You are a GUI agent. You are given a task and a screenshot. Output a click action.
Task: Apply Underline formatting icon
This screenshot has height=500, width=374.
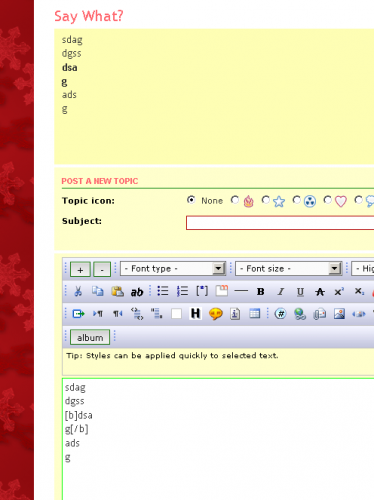coord(300,292)
